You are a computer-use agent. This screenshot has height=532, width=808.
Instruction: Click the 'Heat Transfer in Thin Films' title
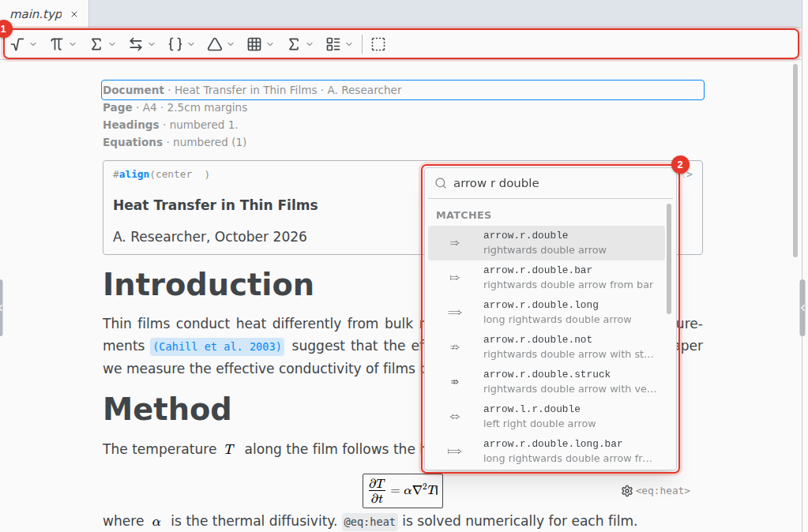click(216, 205)
